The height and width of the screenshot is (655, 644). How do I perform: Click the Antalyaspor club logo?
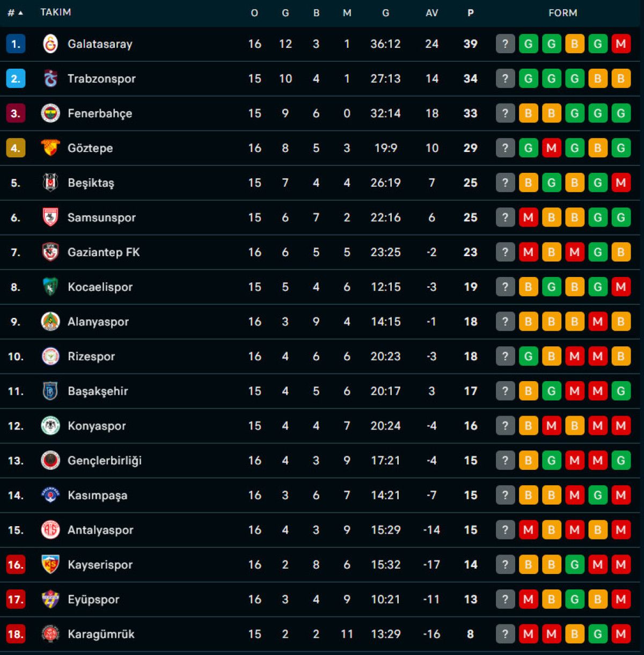(x=50, y=530)
